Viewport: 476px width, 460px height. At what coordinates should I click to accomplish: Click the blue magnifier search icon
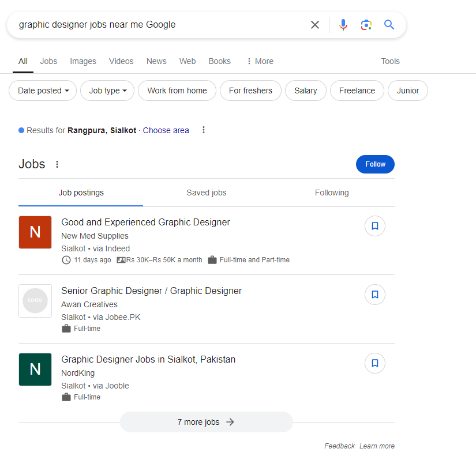tap(389, 25)
